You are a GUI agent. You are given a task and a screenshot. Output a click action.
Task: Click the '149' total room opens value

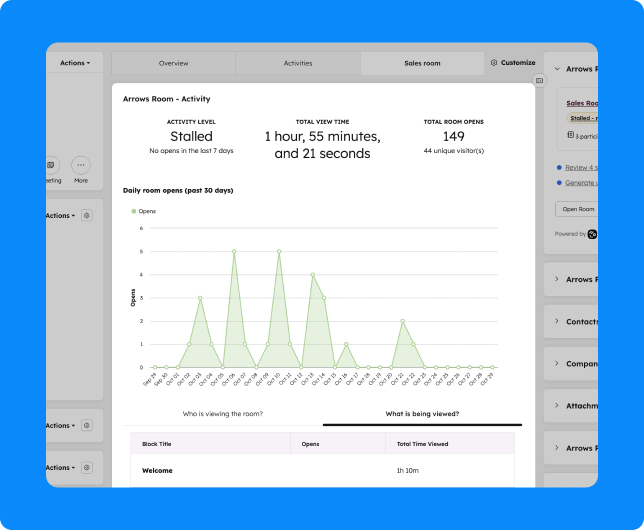click(x=453, y=136)
